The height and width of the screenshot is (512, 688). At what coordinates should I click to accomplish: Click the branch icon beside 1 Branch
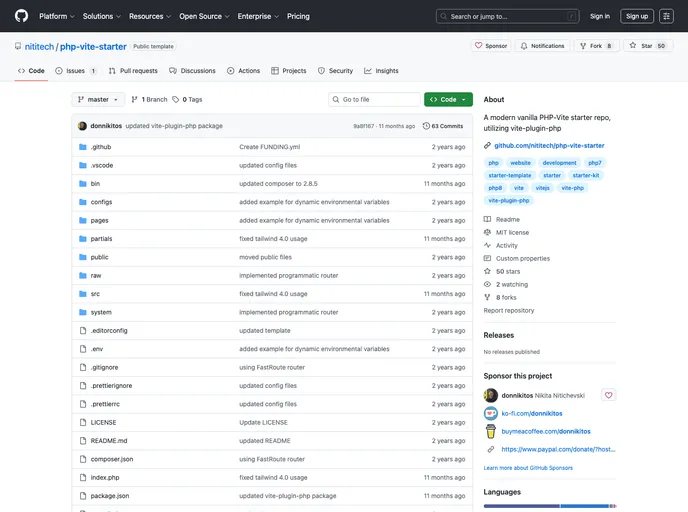[x=135, y=100]
